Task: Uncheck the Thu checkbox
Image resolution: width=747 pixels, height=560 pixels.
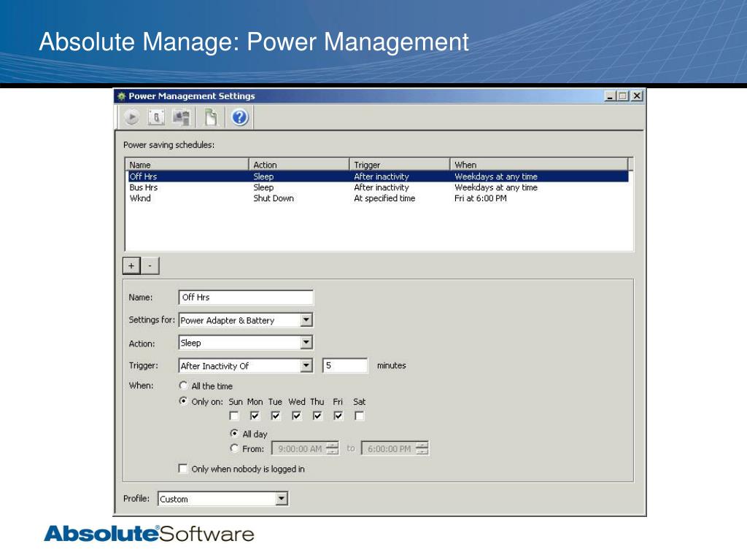Action: [317, 416]
